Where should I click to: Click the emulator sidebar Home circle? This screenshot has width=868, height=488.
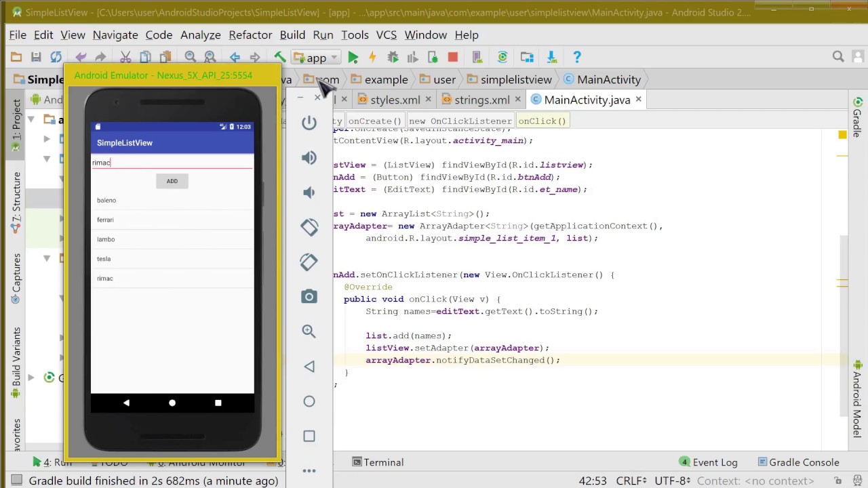pyautogui.click(x=309, y=401)
